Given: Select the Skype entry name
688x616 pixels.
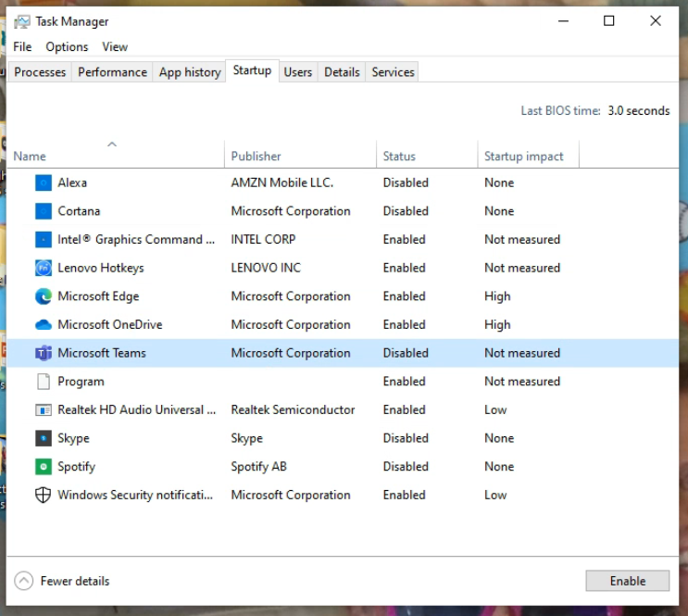Looking at the screenshot, I should [x=73, y=438].
